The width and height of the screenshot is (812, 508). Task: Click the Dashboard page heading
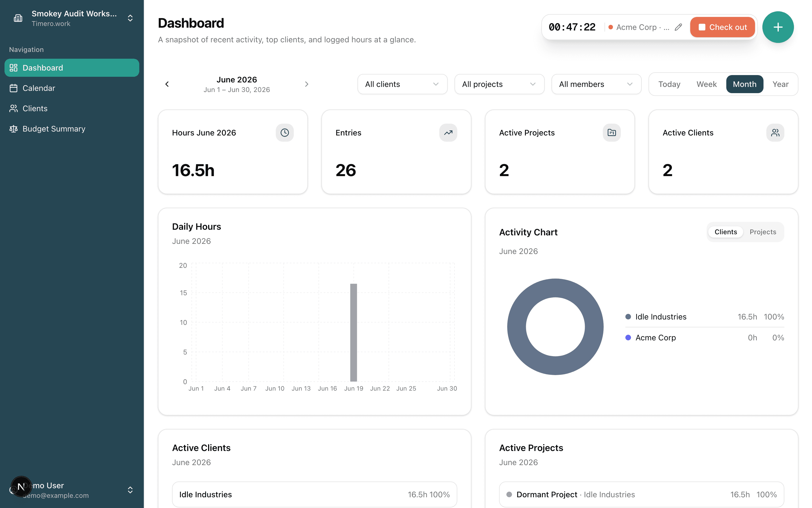tap(191, 23)
